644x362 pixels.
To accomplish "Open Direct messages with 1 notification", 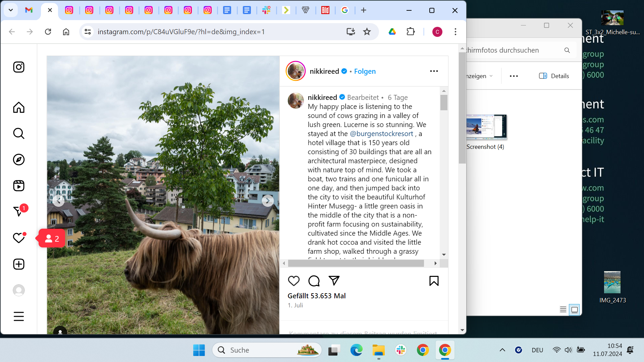I will click(19, 212).
